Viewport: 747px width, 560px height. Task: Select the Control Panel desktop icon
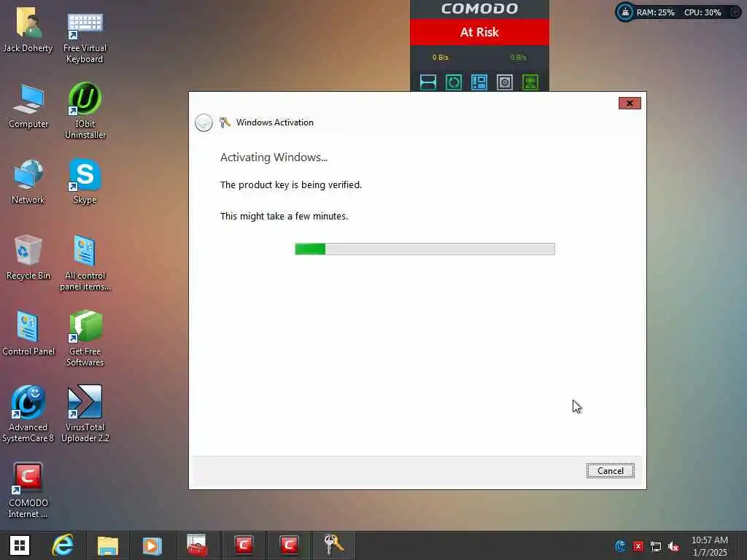click(28, 332)
